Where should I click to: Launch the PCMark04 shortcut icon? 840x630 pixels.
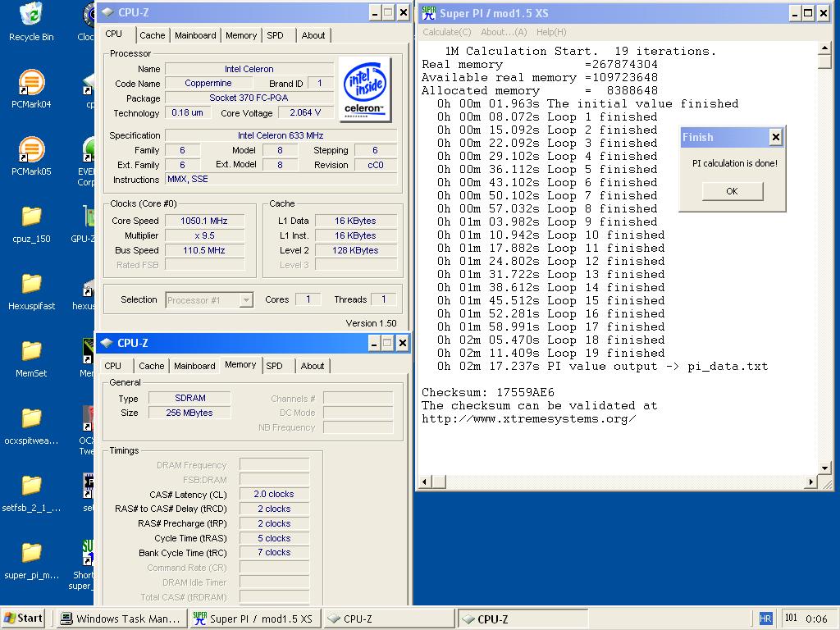[31, 83]
